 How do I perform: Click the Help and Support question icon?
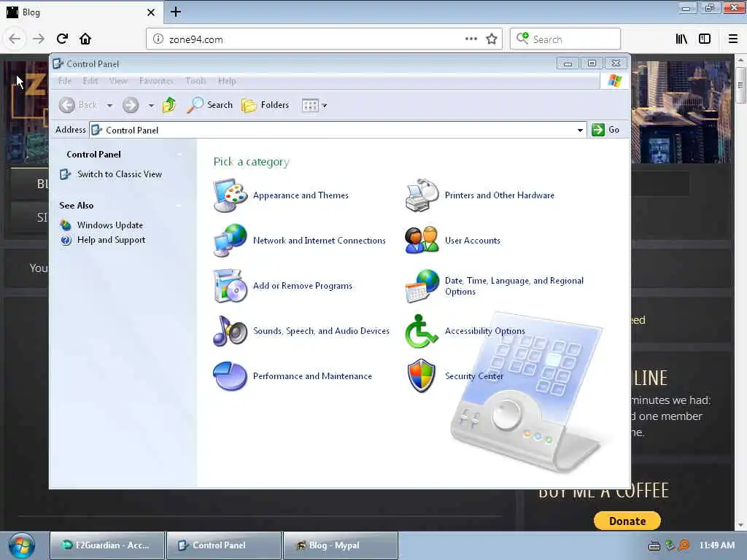(x=66, y=240)
